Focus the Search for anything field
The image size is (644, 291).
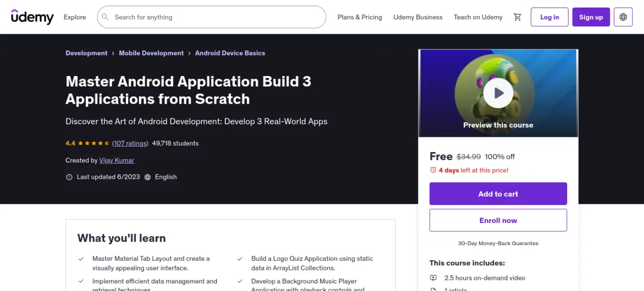click(211, 17)
